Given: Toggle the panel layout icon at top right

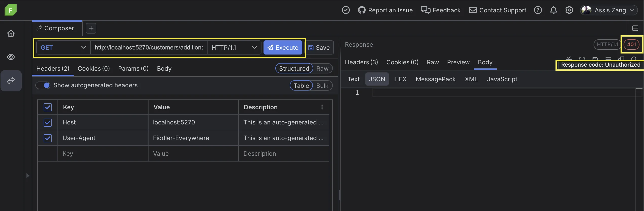Looking at the screenshot, I should tap(635, 28).
